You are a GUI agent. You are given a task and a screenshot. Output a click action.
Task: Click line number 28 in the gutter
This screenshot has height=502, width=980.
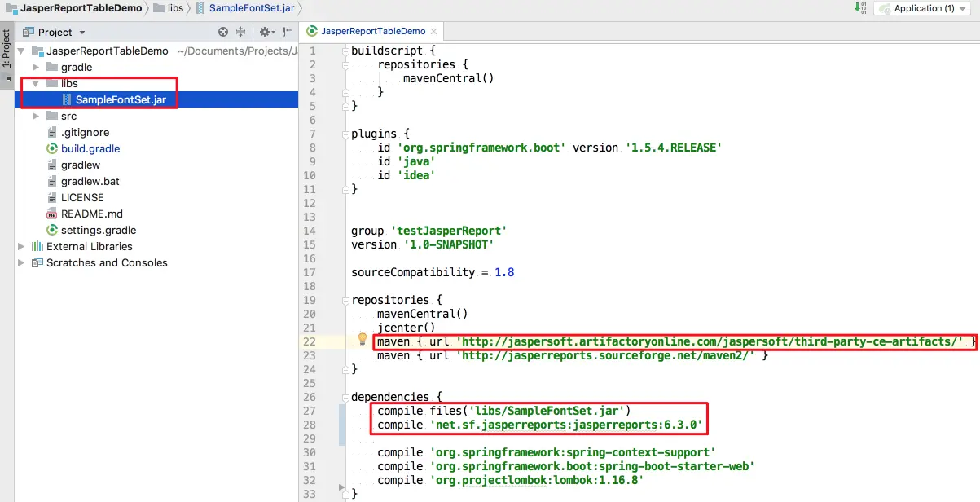click(309, 425)
